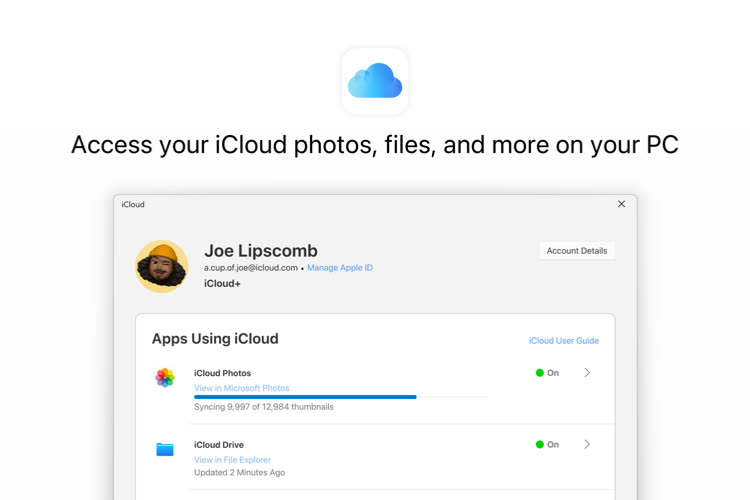Toggle the iCloud Drive On status
750x500 pixels.
[547, 444]
